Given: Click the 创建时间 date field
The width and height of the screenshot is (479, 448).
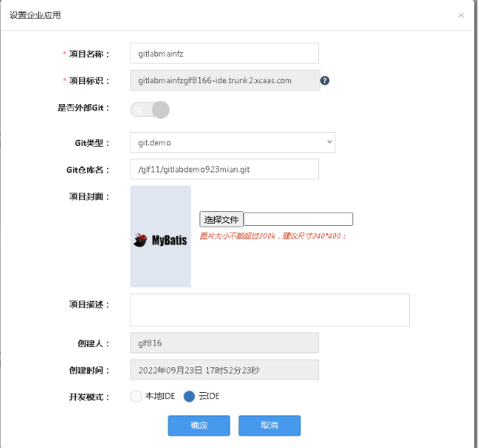Looking at the screenshot, I should coord(224,370).
